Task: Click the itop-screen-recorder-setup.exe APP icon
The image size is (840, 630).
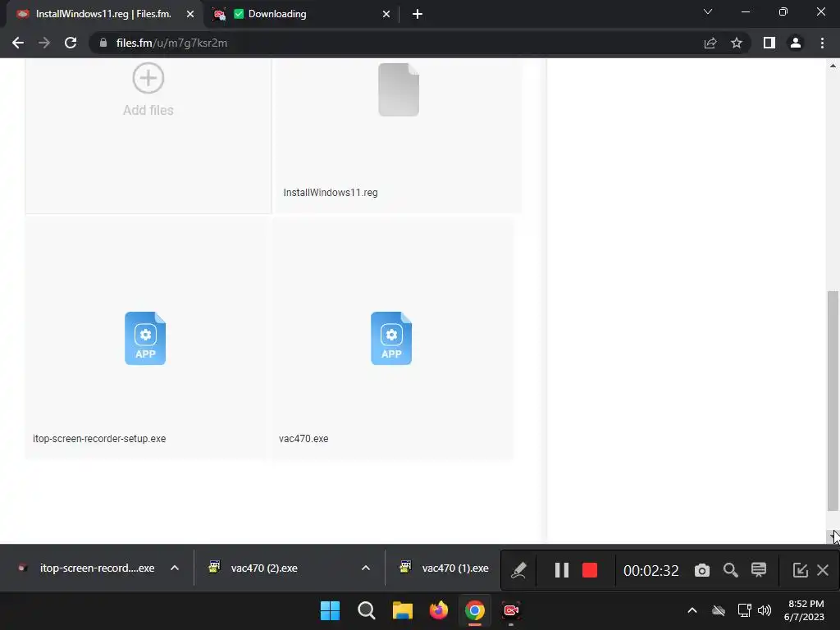Action: (145, 338)
